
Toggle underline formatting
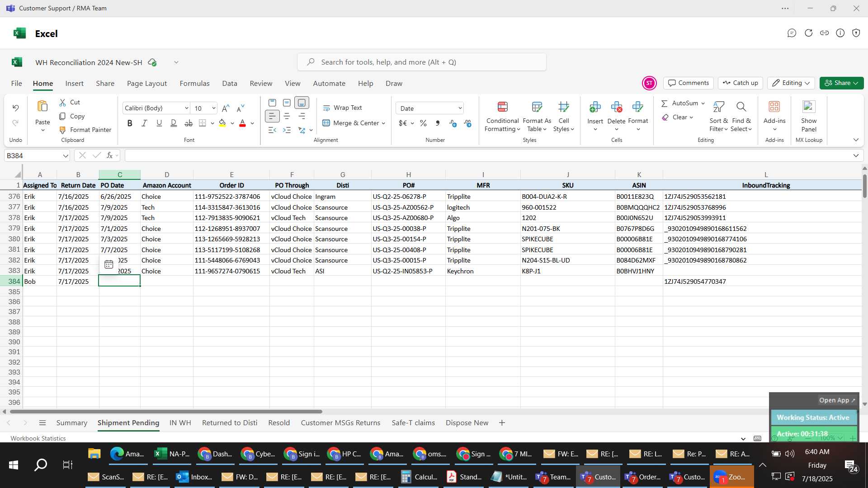tap(159, 123)
